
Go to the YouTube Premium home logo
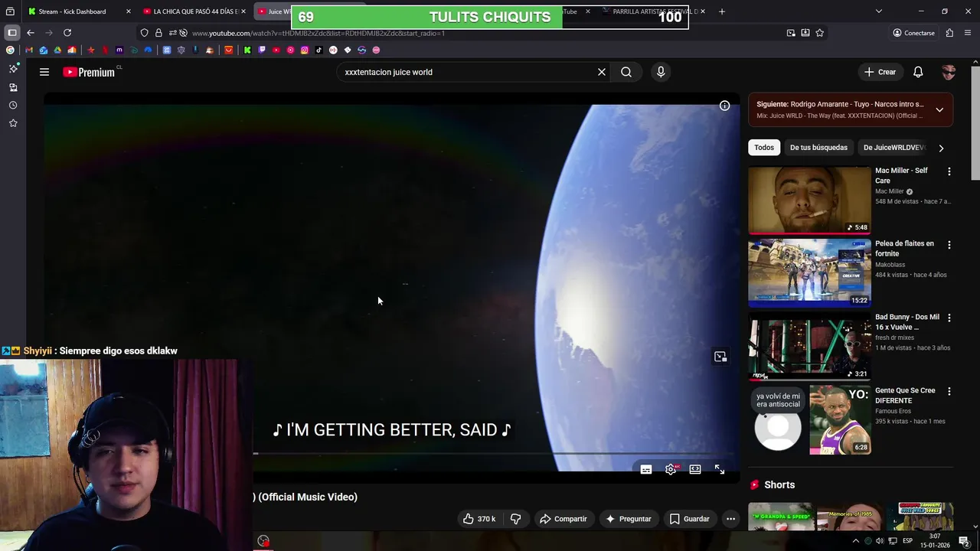(89, 72)
